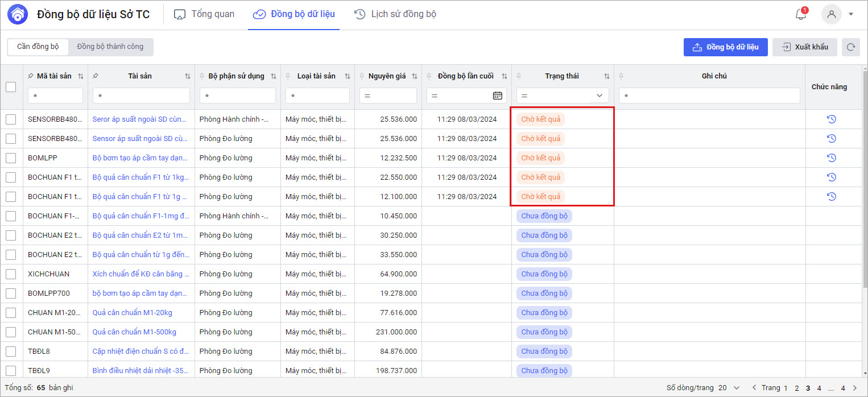Click the Xuất khẩu export button
Screen dimensions: 868x397
(x=804, y=47)
